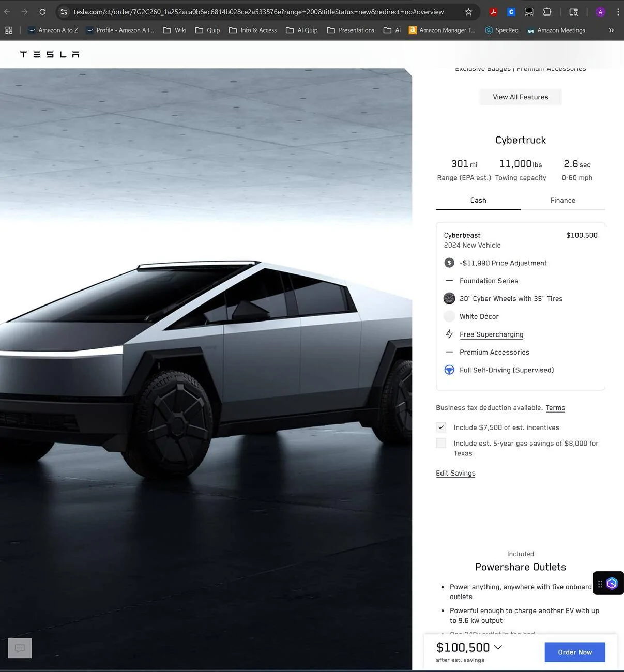Click the 20" Cyber Wheels thumbnail icon
624x672 pixels.
449,298
